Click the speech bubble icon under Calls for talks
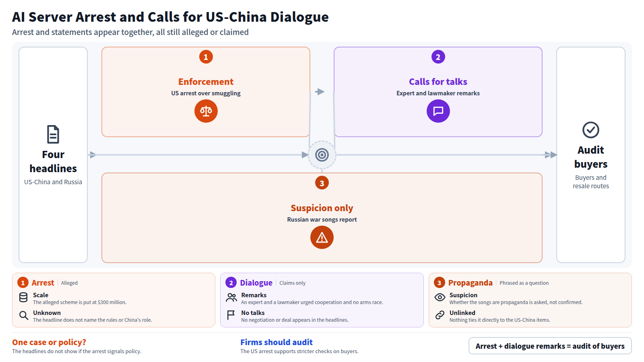The image size is (644, 362). tap(438, 111)
